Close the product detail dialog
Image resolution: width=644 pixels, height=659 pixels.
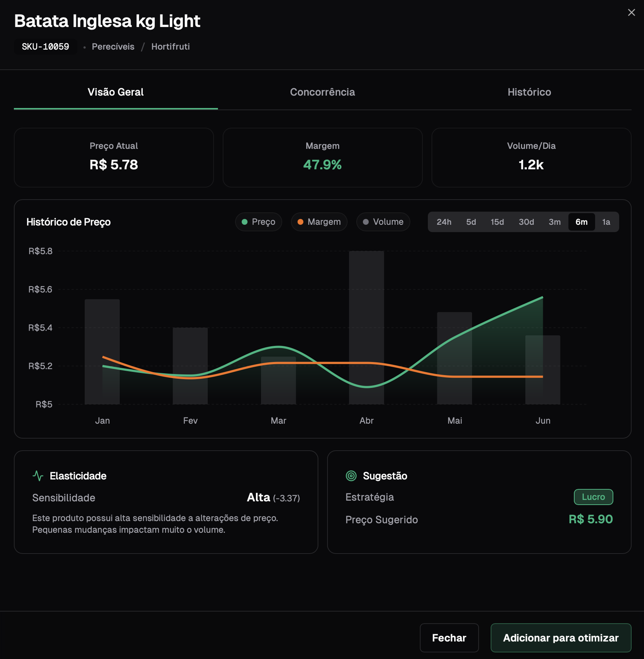[x=631, y=12]
